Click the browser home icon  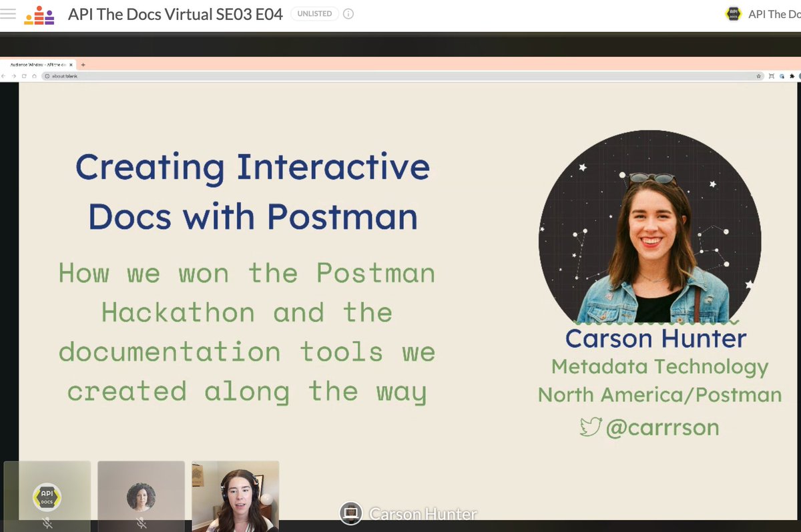[x=34, y=76]
